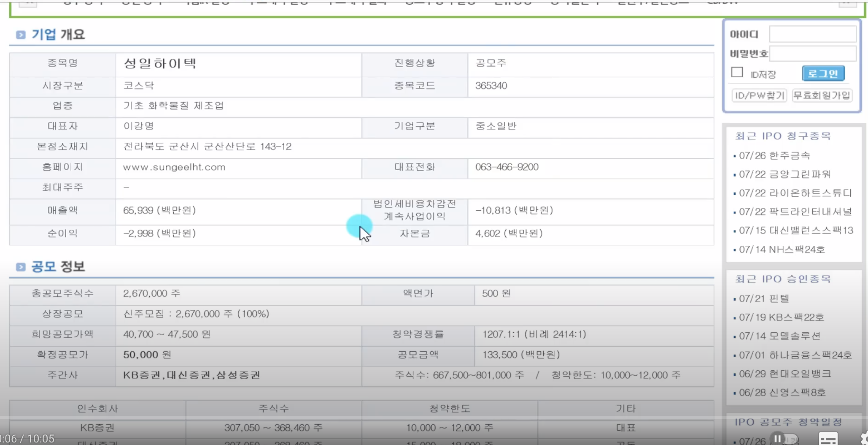The height and width of the screenshot is (445, 868).
Task: Click 최근 IPO 승인종목 heading
Action: [783, 279]
